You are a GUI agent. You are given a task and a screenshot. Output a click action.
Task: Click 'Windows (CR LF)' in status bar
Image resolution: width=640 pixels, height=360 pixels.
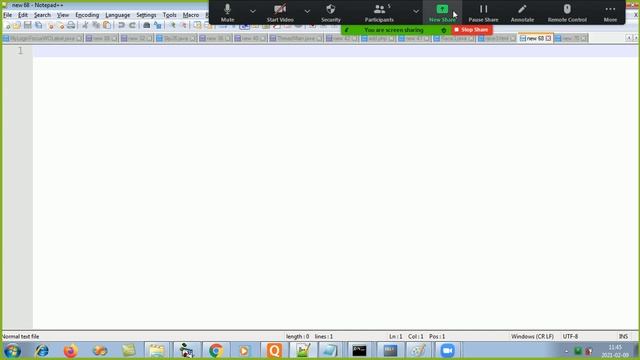532,337
